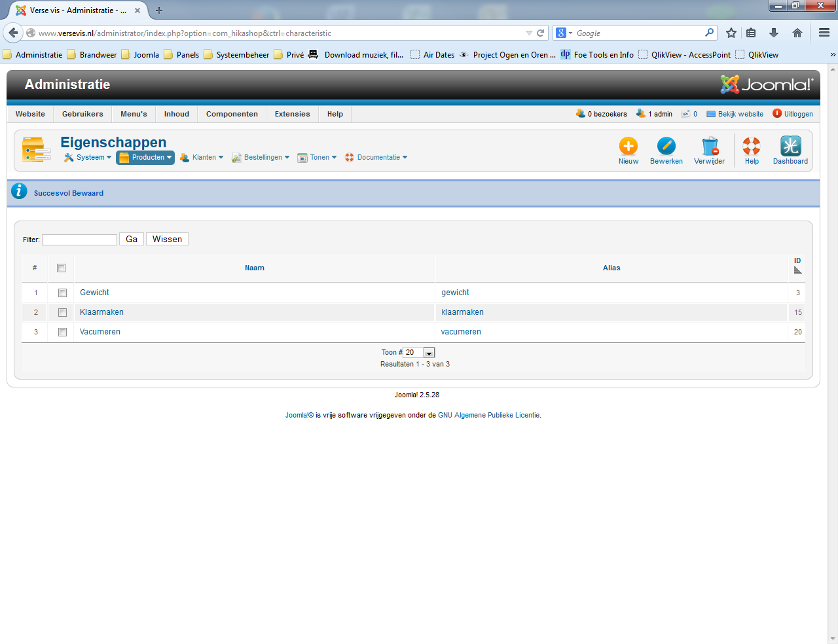
Task: Show more bookmarks with the overflow chevron
Action: pos(833,55)
